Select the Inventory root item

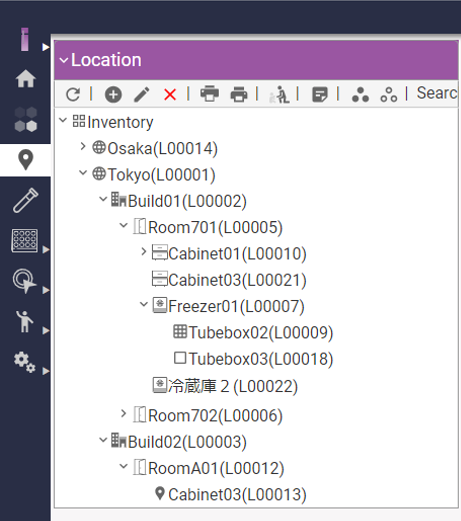click(x=120, y=122)
